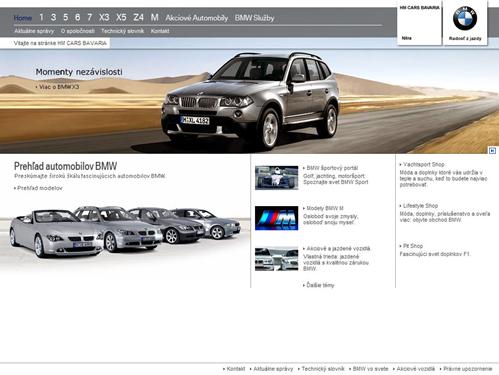Click the HM CARS BAVARIA dealer box
Image resolution: width=499 pixels, height=375 pixels.
click(420, 23)
